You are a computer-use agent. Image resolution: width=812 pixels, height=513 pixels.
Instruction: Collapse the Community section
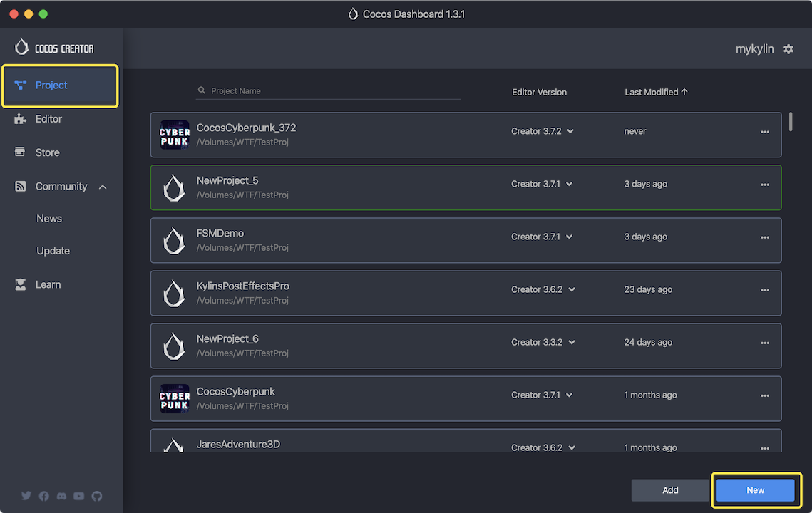tap(102, 186)
